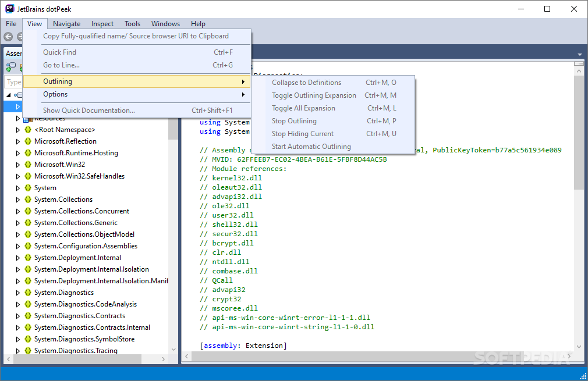Open the document tabs dropdown arrow
The height and width of the screenshot is (381, 588).
click(x=579, y=55)
